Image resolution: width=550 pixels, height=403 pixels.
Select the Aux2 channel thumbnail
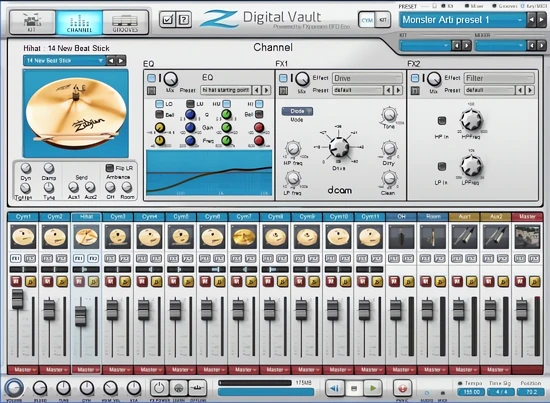(x=496, y=237)
